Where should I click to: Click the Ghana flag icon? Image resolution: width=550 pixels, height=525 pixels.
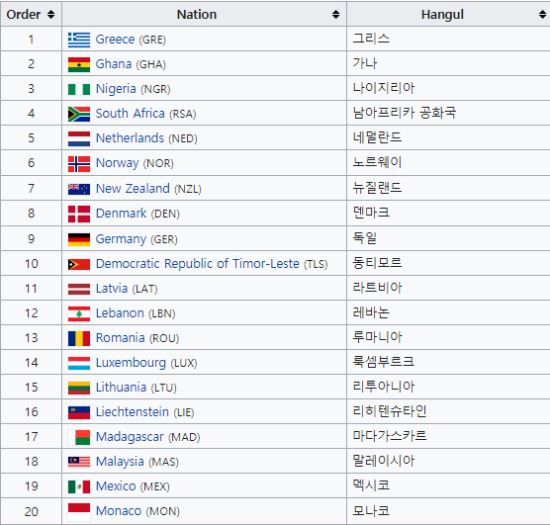(79, 65)
